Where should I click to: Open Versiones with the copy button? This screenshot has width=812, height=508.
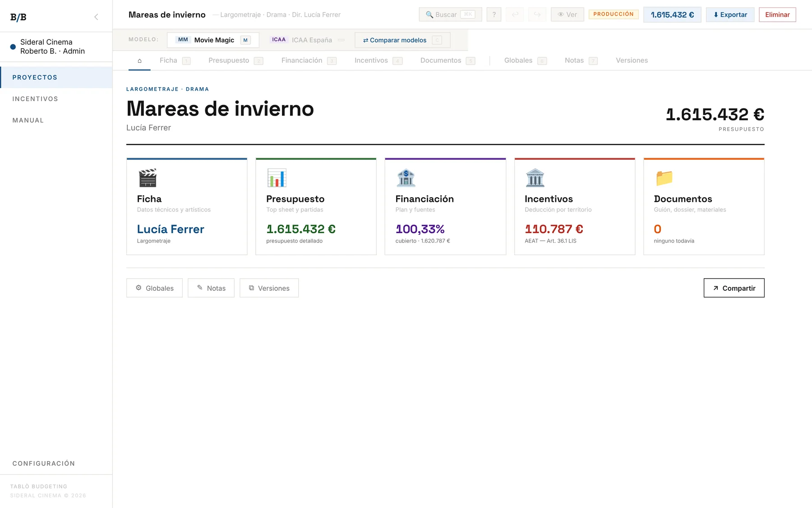(x=269, y=288)
